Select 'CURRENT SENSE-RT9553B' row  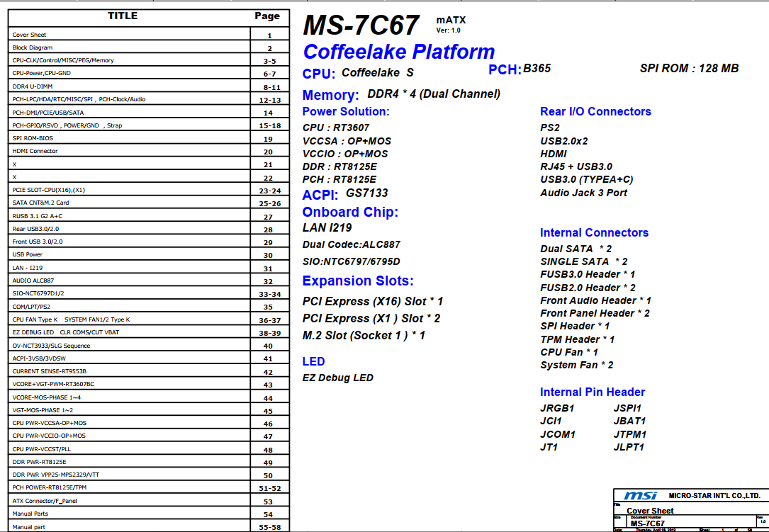149,371
